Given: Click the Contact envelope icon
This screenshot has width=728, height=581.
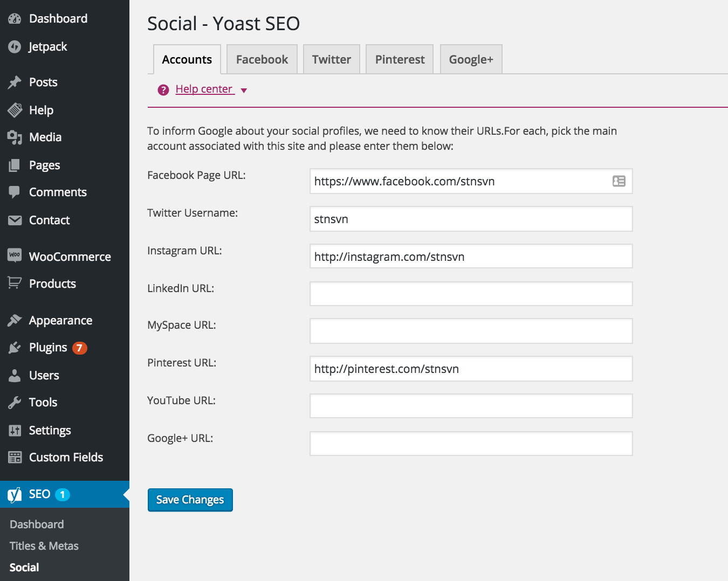Looking at the screenshot, I should [x=15, y=220].
